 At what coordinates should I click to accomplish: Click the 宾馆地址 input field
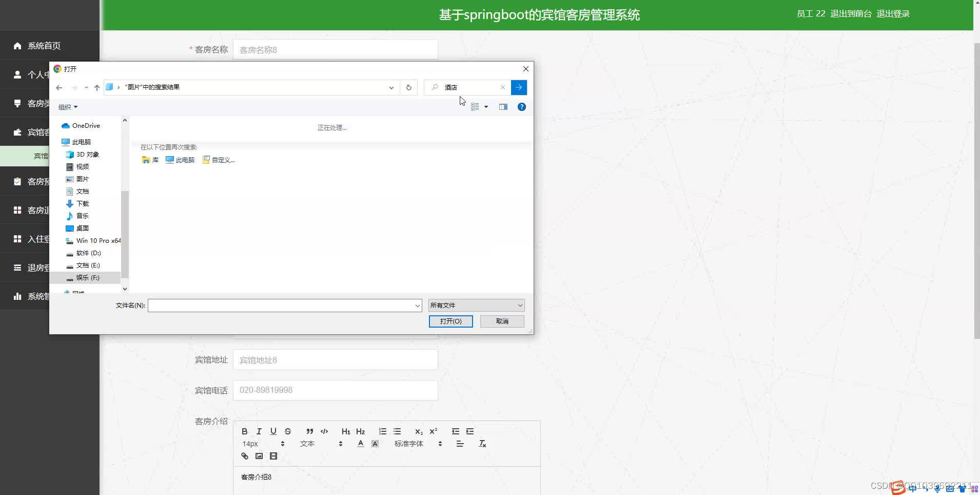coord(336,359)
